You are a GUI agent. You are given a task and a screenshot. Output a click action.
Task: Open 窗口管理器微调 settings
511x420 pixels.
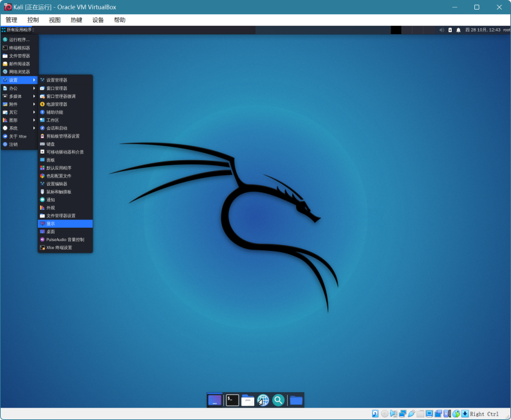[x=66, y=96]
